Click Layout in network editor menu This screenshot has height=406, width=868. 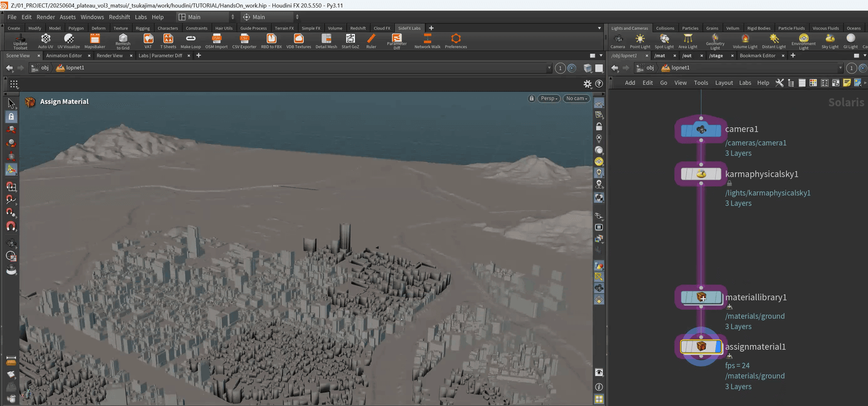[724, 83]
